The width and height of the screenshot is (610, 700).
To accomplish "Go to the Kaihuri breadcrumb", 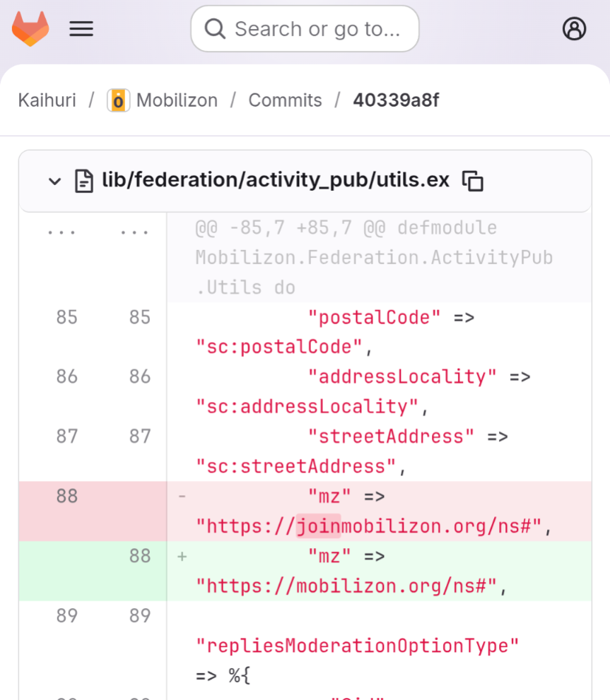I will coord(47,100).
